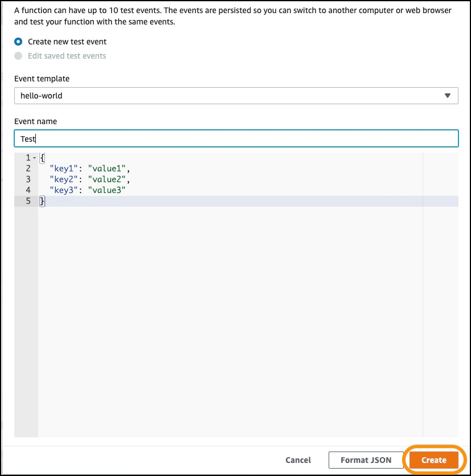Click the closing brace on line 5
The width and height of the screenshot is (471, 476).
tap(42, 201)
